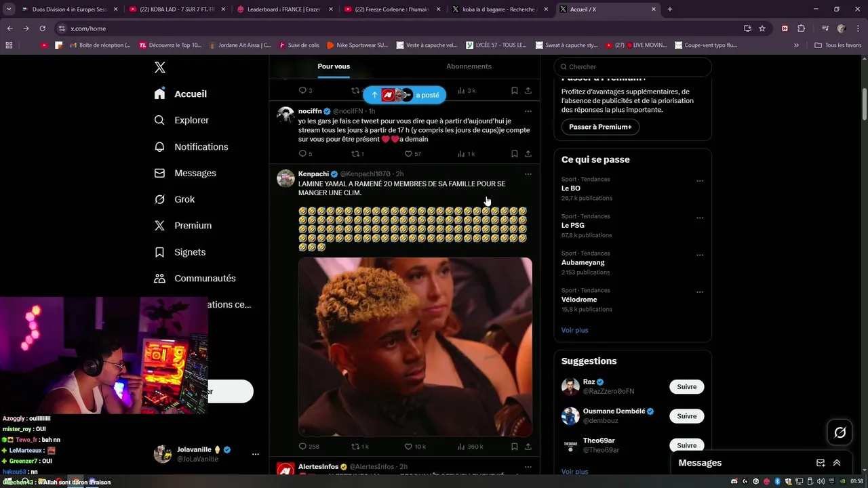Screen dimensions: 868x488
Task: Bookmark Kenpachi's tweet
Action: tap(515, 447)
